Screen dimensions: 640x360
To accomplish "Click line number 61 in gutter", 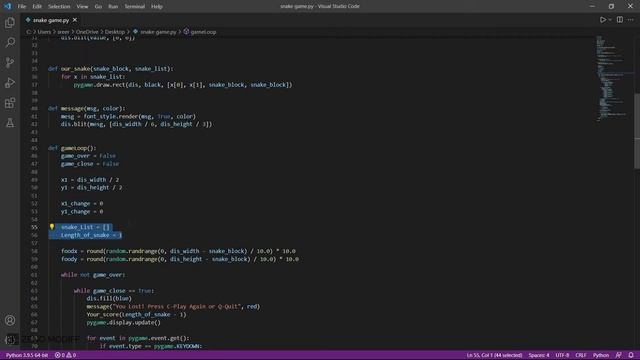I will pos(34,275).
